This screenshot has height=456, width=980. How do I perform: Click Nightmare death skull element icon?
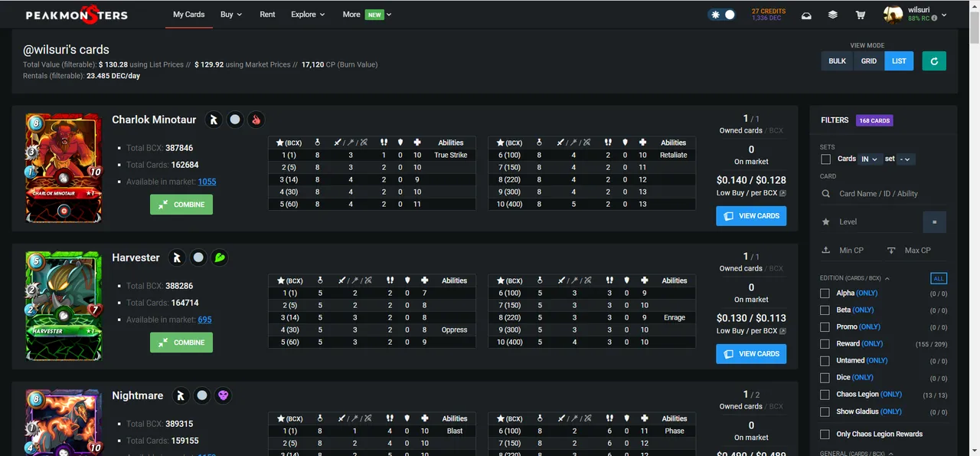pyautogui.click(x=222, y=395)
